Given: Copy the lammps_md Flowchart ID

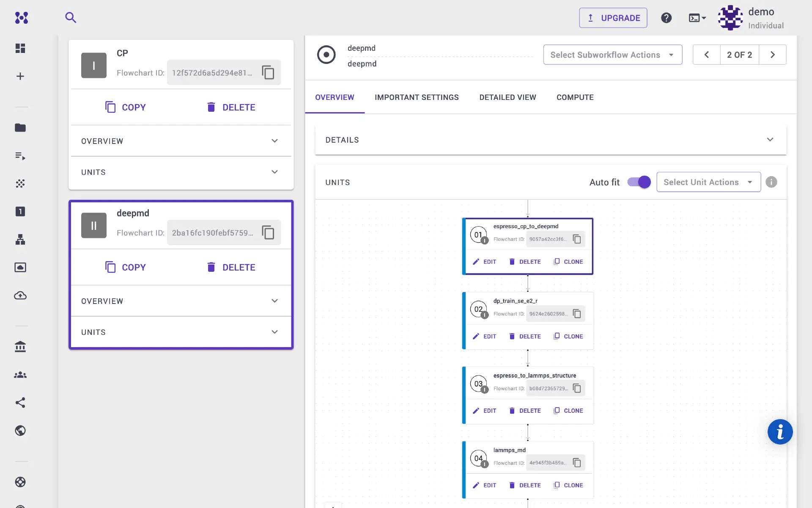Looking at the screenshot, I should 576,462.
